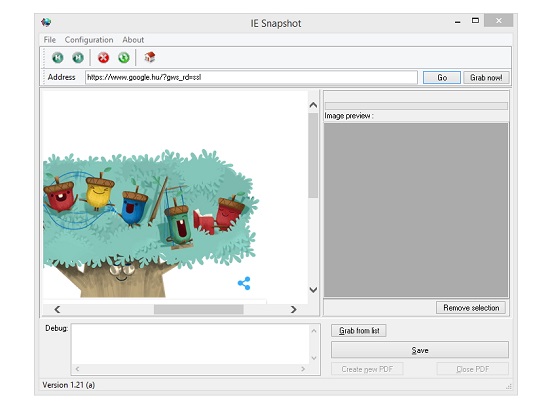Maximize the IE Snapshot window
This screenshot has height=419, width=550.
click(475, 21)
